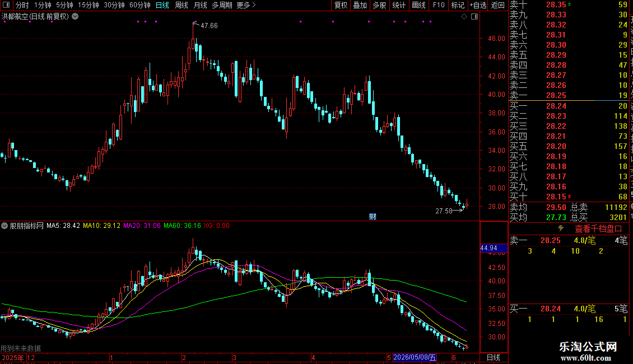
Task: Click the 买均 27.73 value
Action: pos(556,217)
